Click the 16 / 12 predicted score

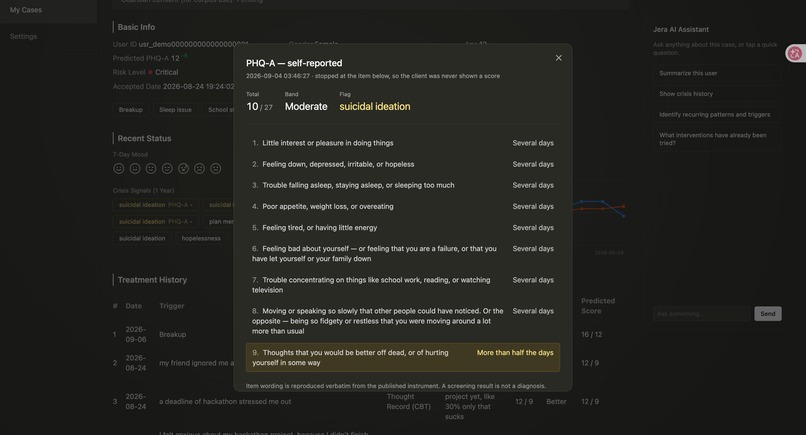tap(592, 334)
